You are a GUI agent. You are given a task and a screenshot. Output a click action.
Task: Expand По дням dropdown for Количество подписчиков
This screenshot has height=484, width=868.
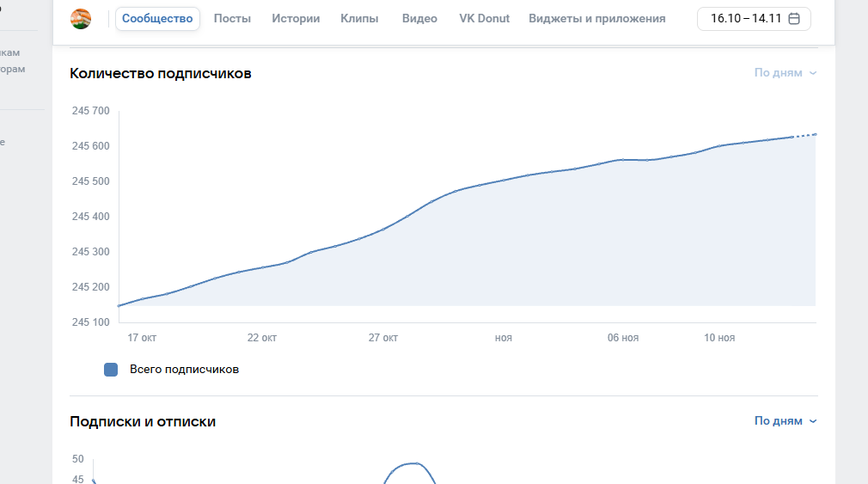coord(785,73)
